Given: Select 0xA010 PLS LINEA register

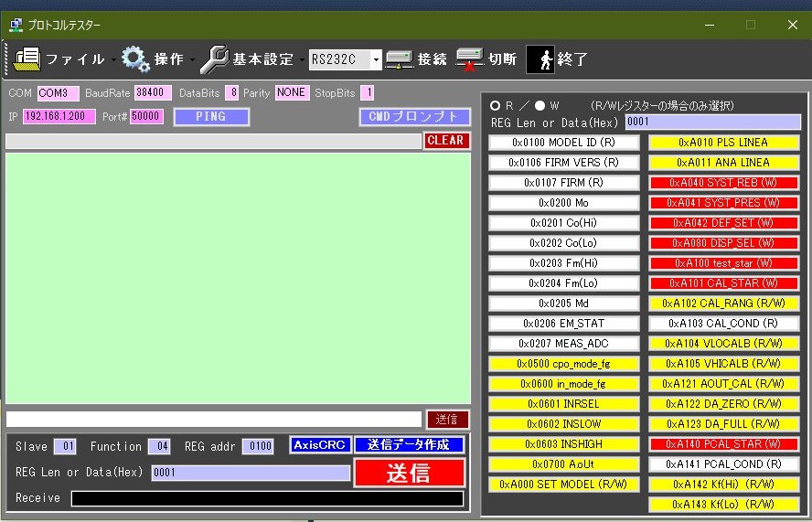Looking at the screenshot, I should (724, 143).
